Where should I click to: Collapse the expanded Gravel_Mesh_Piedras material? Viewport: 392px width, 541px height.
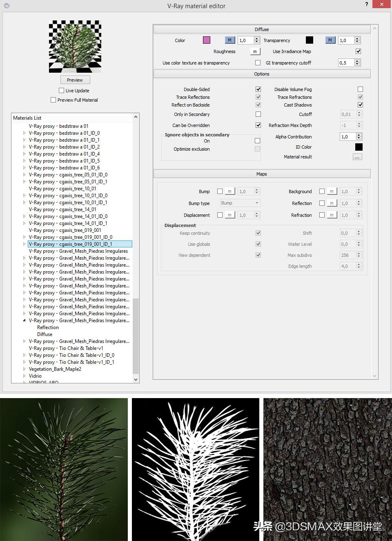24,321
